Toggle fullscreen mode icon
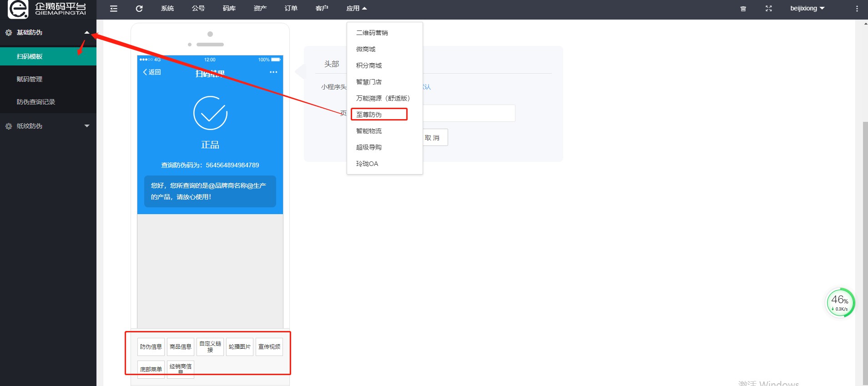The image size is (868, 386). click(768, 9)
